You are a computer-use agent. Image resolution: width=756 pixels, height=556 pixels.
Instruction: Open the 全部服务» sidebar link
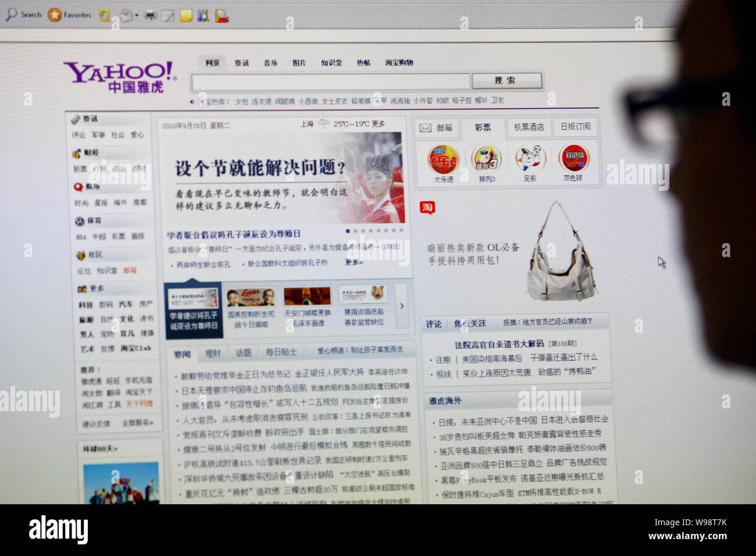137,423
